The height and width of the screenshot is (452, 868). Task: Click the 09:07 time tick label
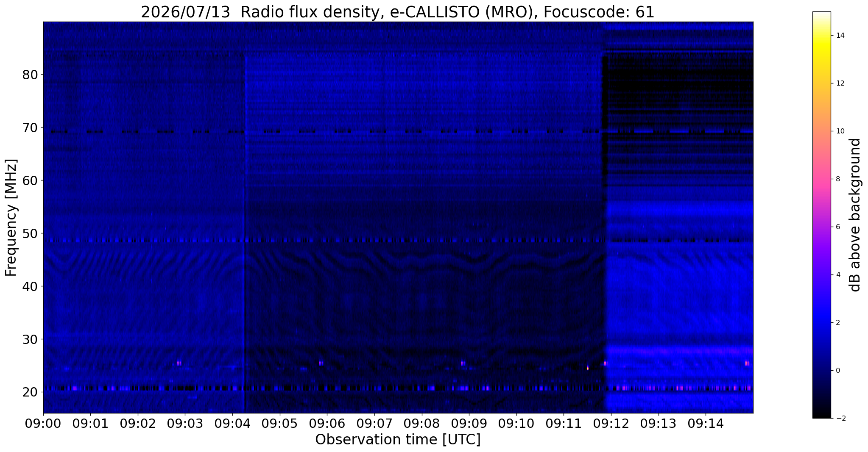pos(374,423)
